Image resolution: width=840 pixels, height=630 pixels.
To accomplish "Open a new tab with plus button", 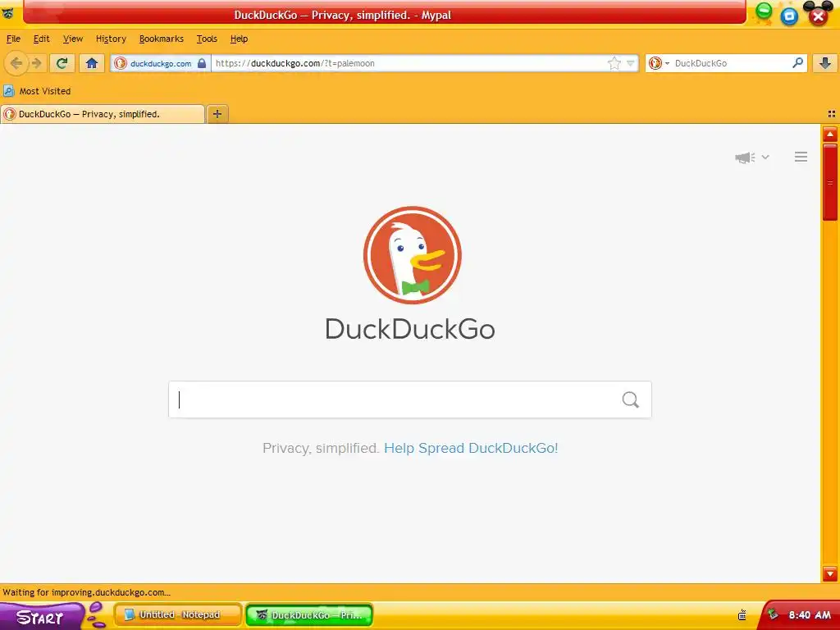I will point(217,113).
